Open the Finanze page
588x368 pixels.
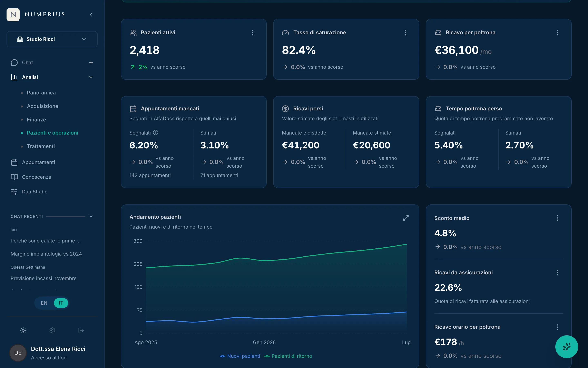point(37,120)
